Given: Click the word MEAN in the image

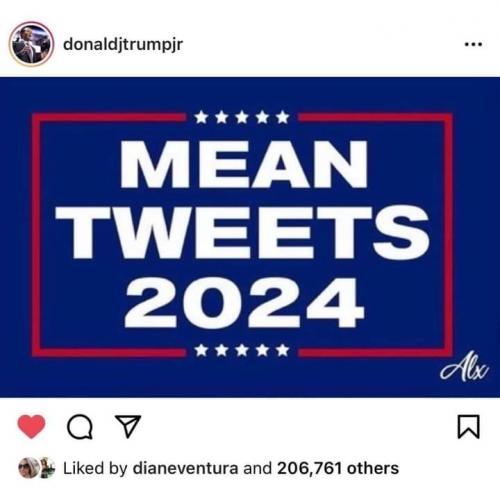Looking at the screenshot, I should coord(244,164).
